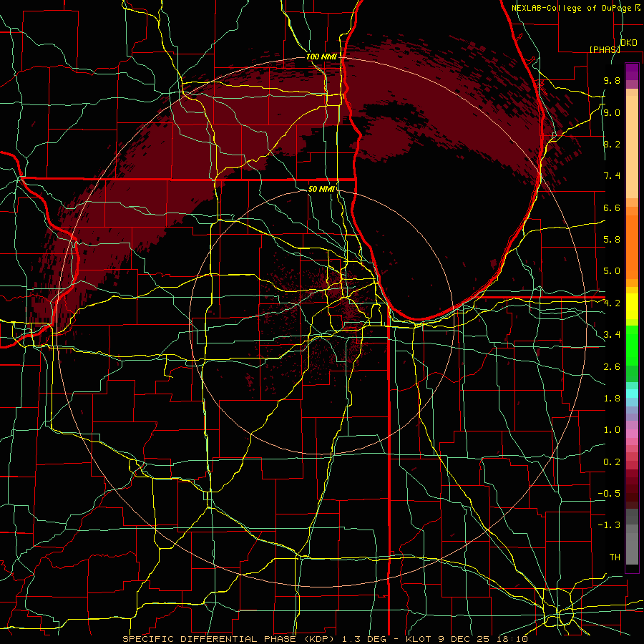
Task: Click the 6.6 scale value
Action: click(x=612, y=208)
